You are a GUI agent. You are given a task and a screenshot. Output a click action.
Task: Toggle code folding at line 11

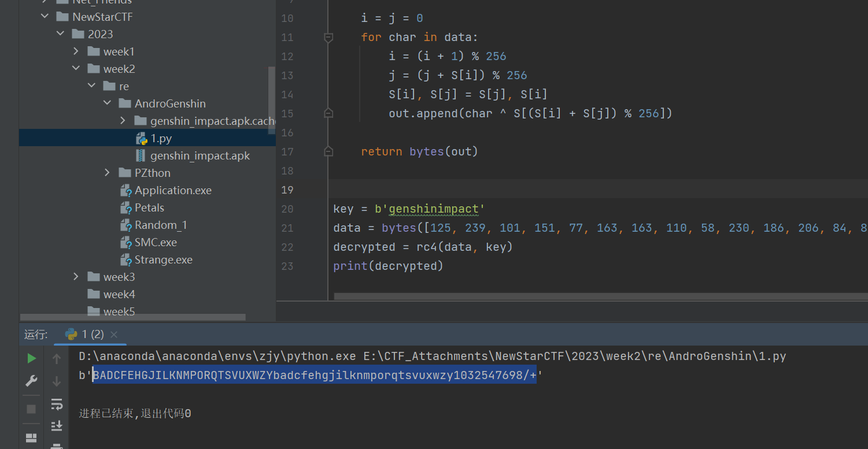point(328,38)
